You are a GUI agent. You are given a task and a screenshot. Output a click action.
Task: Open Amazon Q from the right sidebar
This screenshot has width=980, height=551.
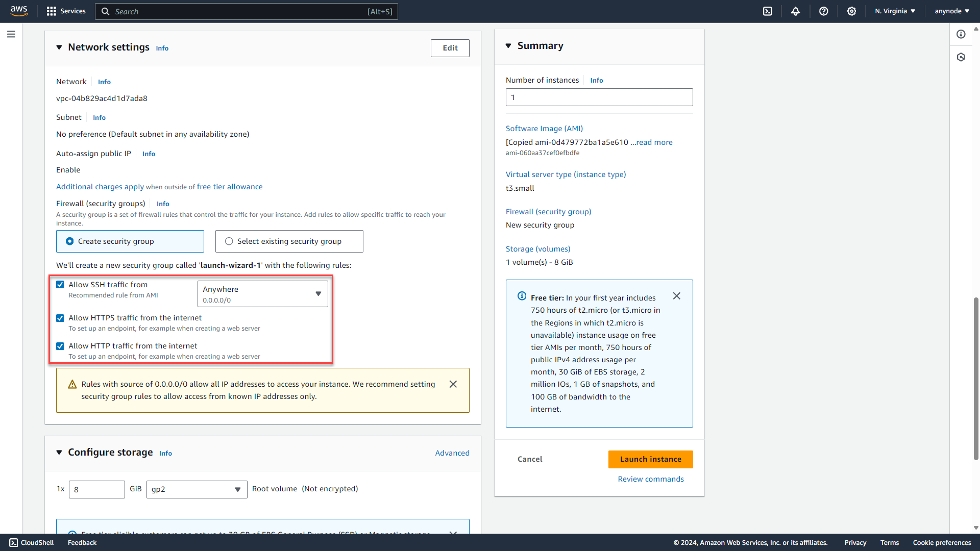(962, 57)
